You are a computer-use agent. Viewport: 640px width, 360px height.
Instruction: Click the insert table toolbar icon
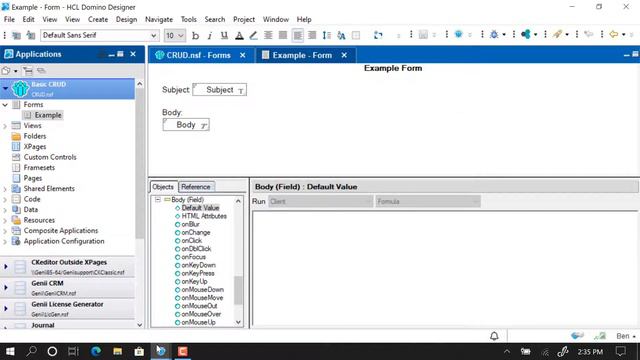(356, 36)
